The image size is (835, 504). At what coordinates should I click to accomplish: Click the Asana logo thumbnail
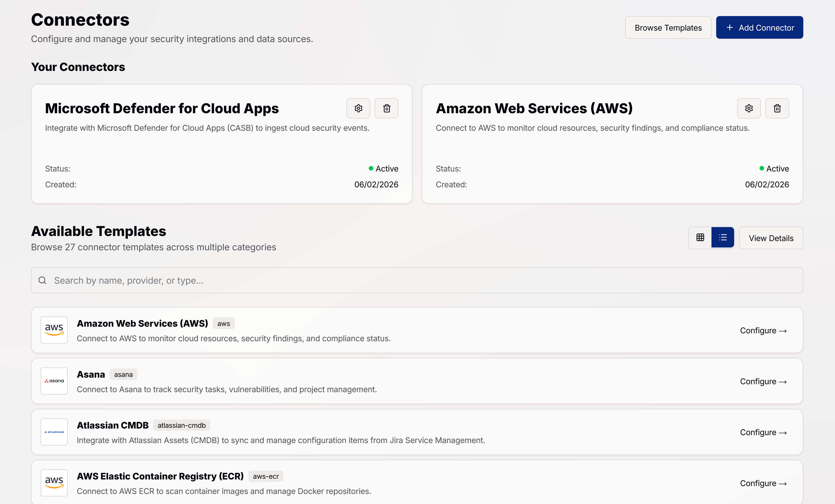point(54,381)
